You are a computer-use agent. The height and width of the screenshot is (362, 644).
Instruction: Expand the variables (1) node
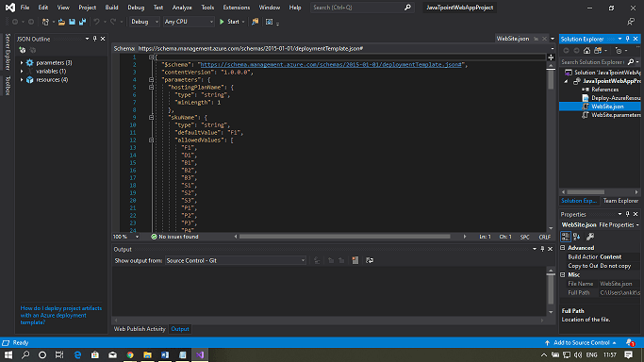pyautogui.click(x=22, y=72)
